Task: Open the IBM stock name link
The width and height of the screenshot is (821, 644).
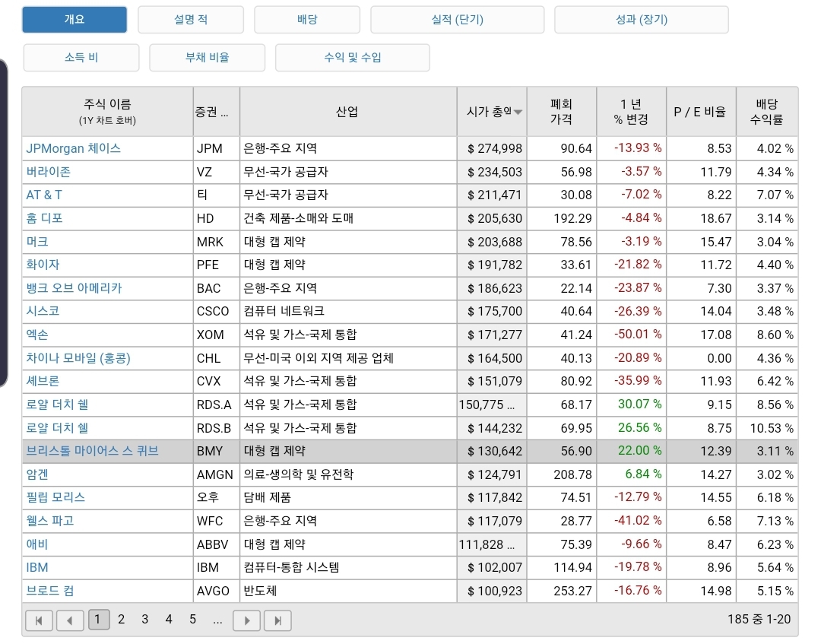Action: tap(37, 567)
